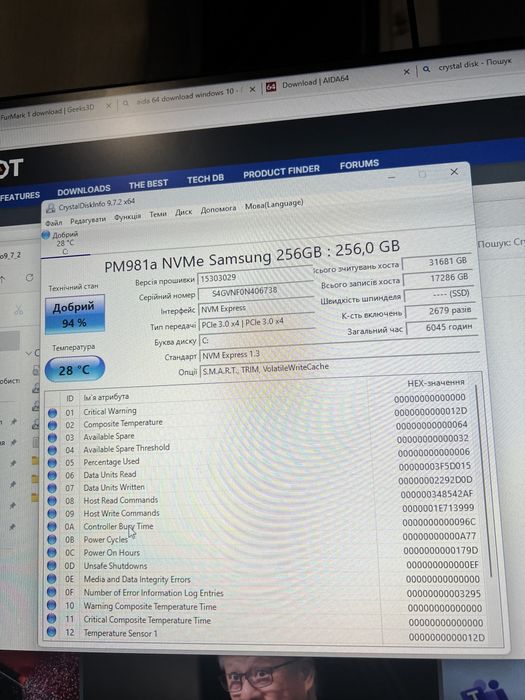The image size is (525, 700).
Task: Click the hex value 0000000000003295
Action: tap(444, 594)
